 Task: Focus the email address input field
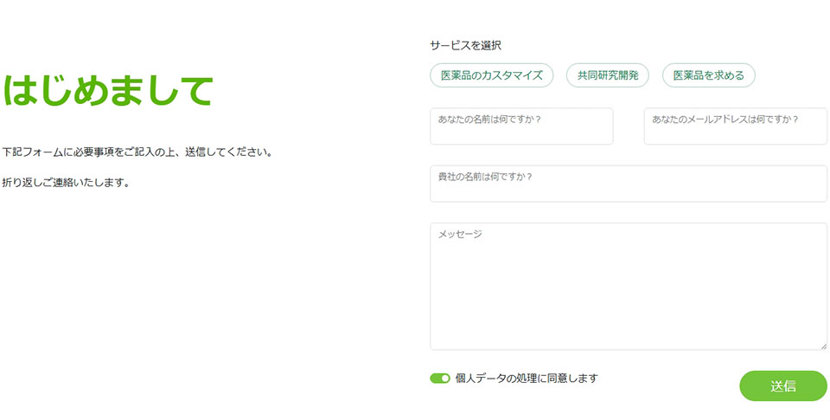click(735, 133)
